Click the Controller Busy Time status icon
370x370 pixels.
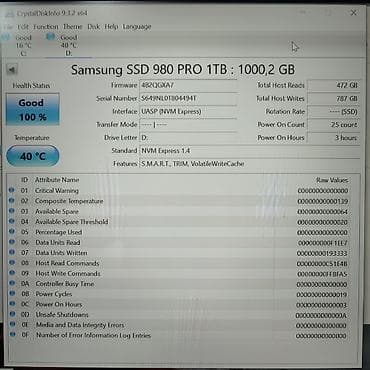pos(12,283)
